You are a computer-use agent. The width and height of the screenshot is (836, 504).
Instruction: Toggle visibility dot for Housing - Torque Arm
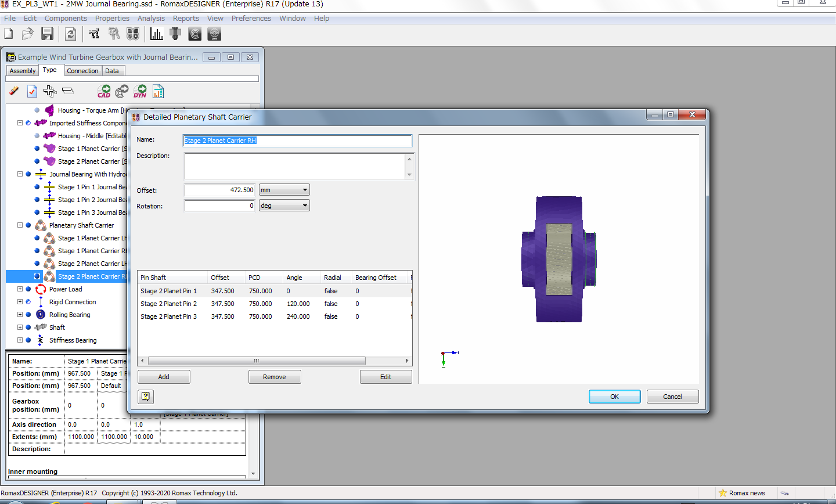click(37, 110)
